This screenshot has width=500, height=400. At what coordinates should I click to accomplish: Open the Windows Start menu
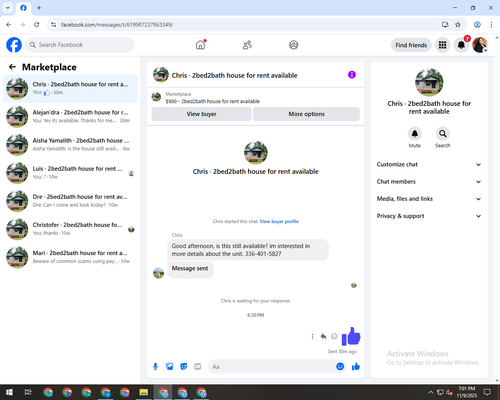(x=9, y=392)
